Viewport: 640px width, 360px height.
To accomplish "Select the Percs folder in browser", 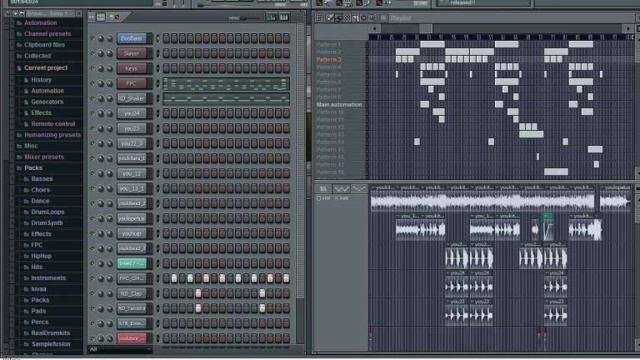I will [40, 322].
